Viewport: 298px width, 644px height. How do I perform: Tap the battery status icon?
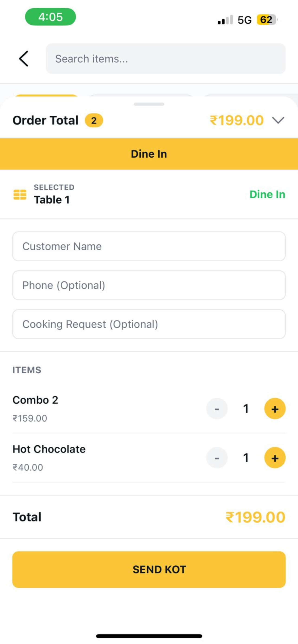267,19
